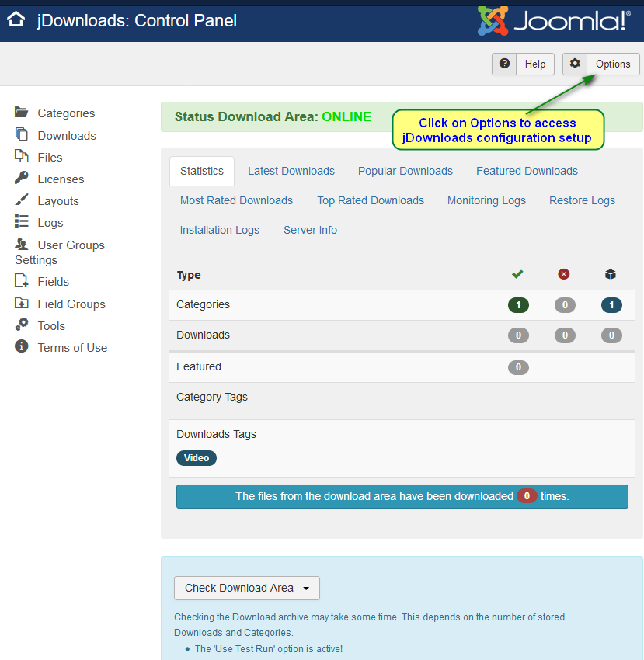The image size is (644, 660).
Task: Click the published Downloads count badge
Action: [x=518, y=335]
